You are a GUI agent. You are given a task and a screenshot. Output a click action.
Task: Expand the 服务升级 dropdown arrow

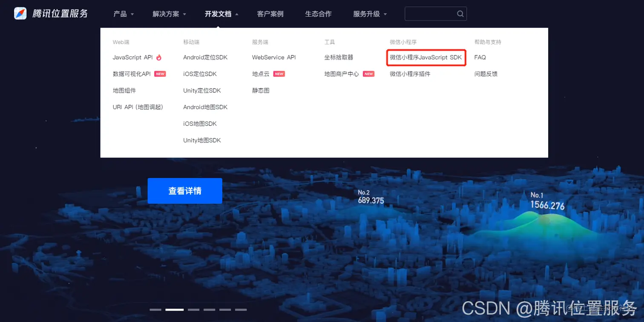click(385, 14)
